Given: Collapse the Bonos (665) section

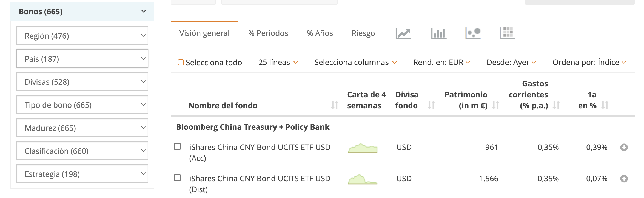Looking at the screenshot, I should [144, 11].
